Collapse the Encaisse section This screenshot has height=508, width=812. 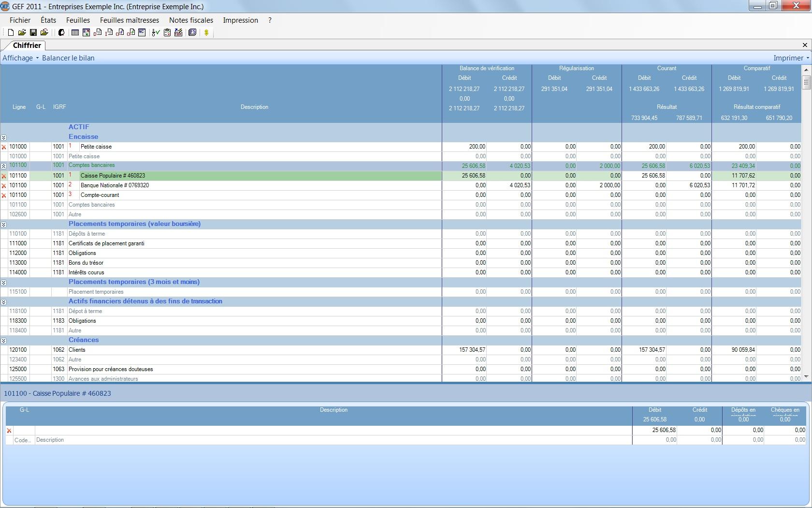3,137
